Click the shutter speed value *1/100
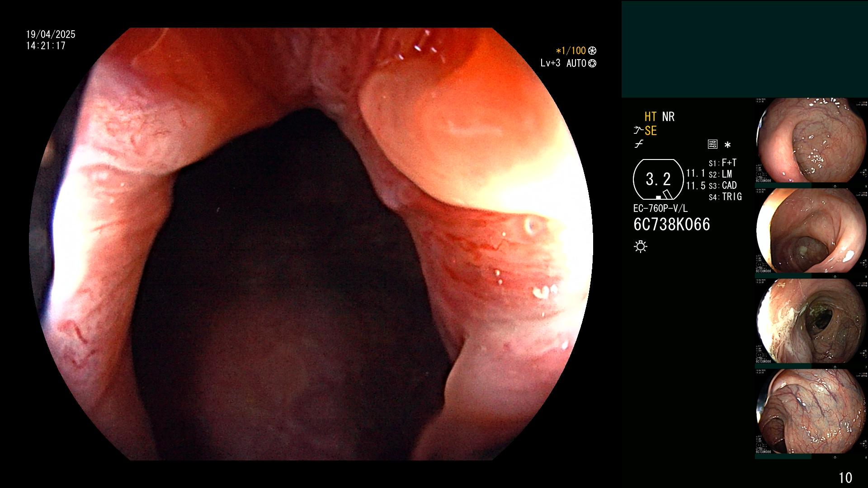Image resolution: width=868 pixels, height=488 pixels. (x=571, y=51)
